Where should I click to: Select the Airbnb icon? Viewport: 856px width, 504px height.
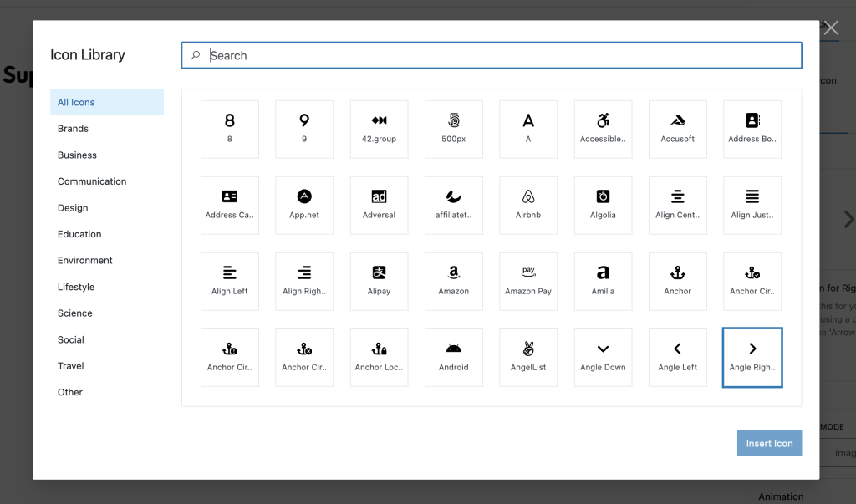click(x=528, y=205)
